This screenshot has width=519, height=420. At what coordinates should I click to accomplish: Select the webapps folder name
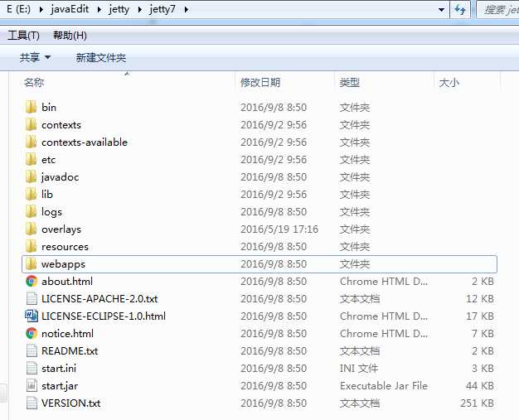pos(63,264)
